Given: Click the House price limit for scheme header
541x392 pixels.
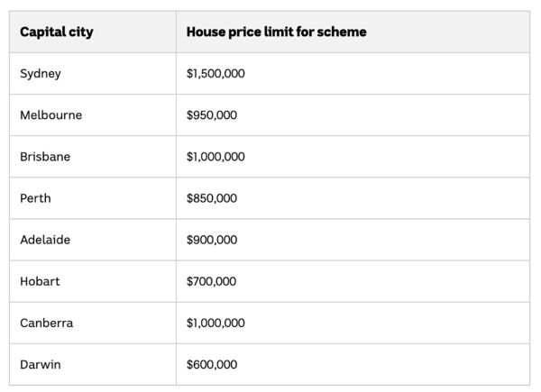Looking at the screenshot, I should pos(277,32).
